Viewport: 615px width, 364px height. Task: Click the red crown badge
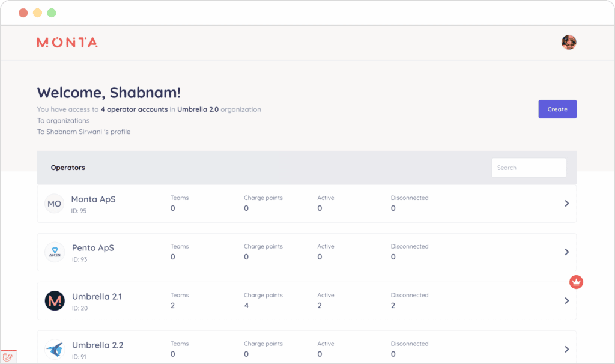coord(576,282)
